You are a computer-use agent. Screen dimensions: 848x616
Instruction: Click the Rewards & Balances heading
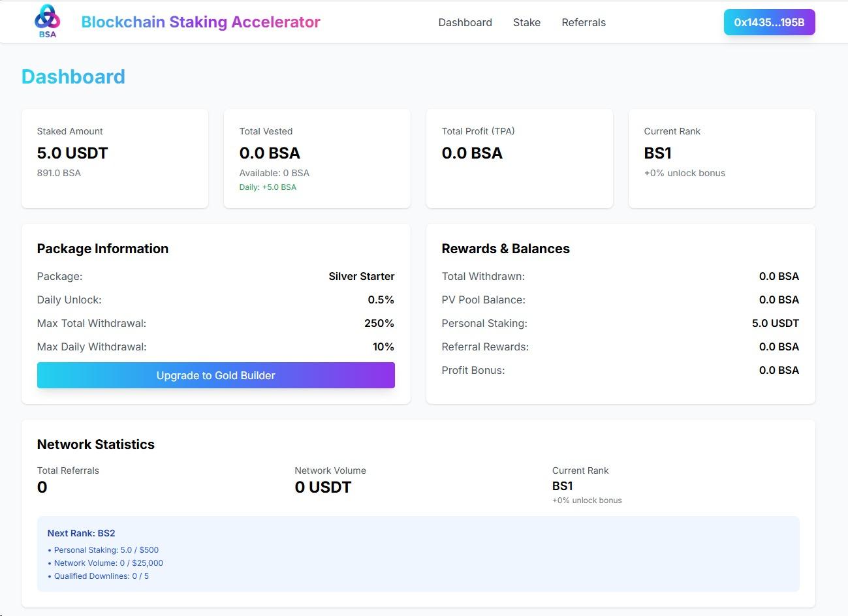(505, 249)
